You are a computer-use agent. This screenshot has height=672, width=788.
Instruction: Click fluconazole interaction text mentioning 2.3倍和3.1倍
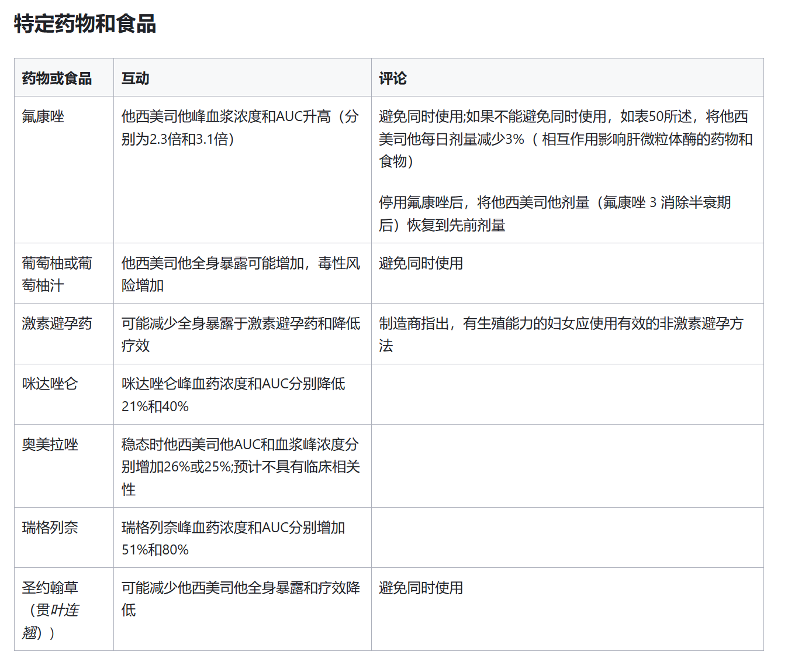coord(240,127)
